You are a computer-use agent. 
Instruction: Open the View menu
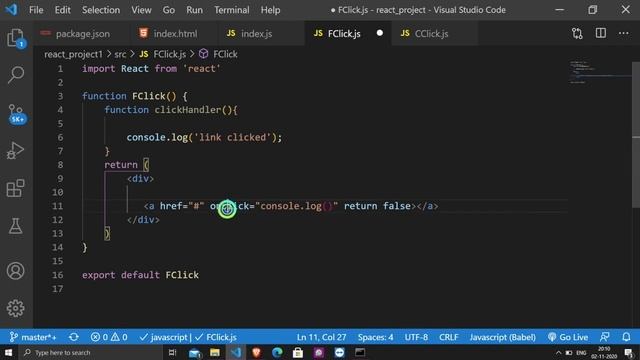pos(141,10)
